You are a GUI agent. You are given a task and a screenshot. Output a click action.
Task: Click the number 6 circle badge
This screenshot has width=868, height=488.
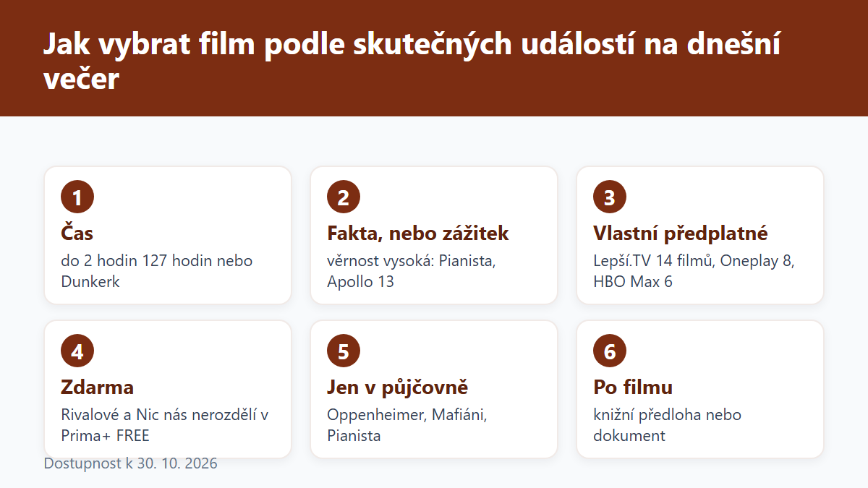[610, 351]
